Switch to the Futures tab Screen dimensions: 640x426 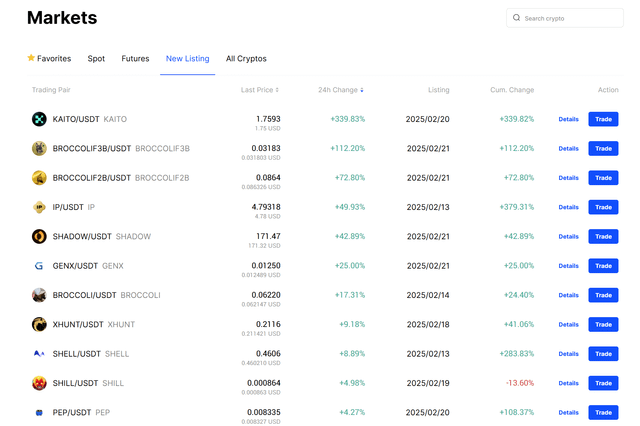click(x=135, y=59)
